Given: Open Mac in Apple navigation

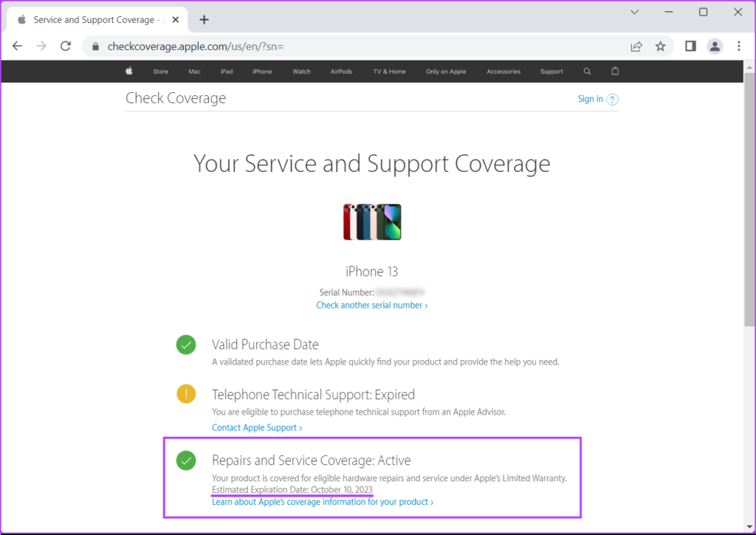Looking at the screenshot, I should [194, 72].
